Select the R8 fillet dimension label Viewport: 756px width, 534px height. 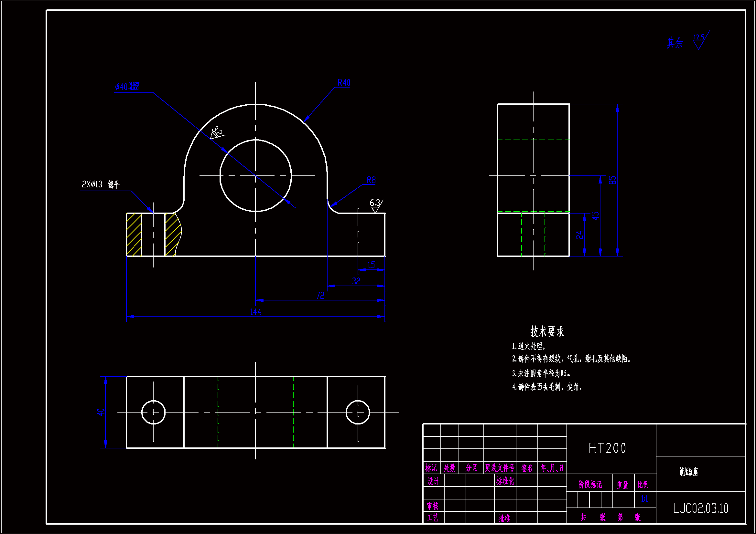[371, 180]
